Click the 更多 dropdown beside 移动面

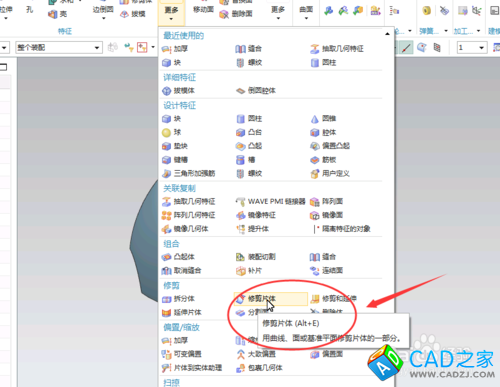tap(278, 13)
